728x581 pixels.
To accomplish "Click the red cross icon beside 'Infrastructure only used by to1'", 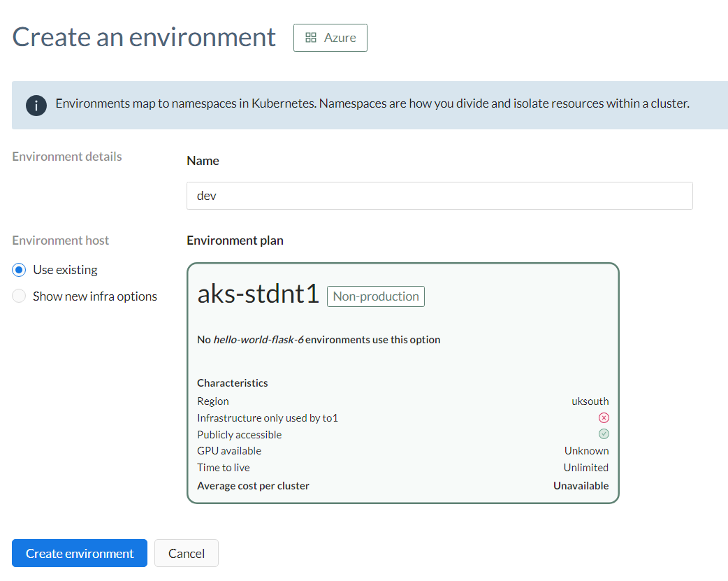I will point(604,417).
